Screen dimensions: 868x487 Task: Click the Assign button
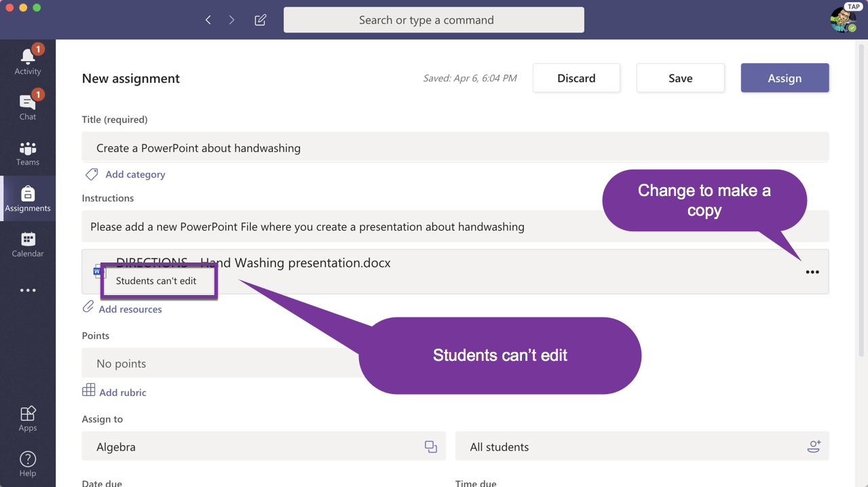pyautogui.click(x=785, y=78)
